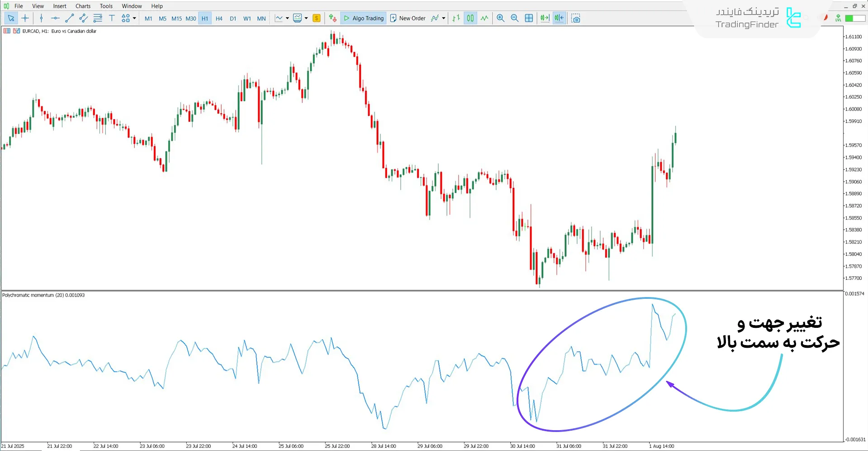The image size is (868, 451).
Task: Select the crosshair cursor tool
Action: click(25, 18)
